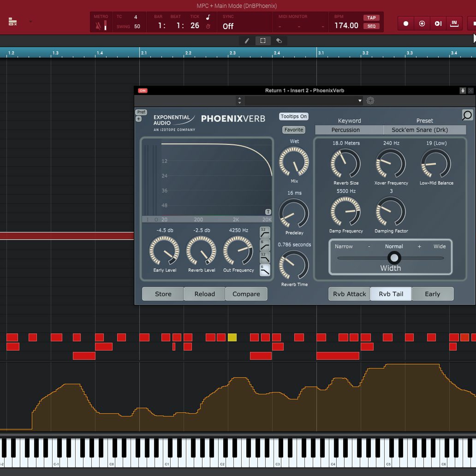Select the 6 dB low-pass filter button
Screen dimensions: 476x476
265,270
